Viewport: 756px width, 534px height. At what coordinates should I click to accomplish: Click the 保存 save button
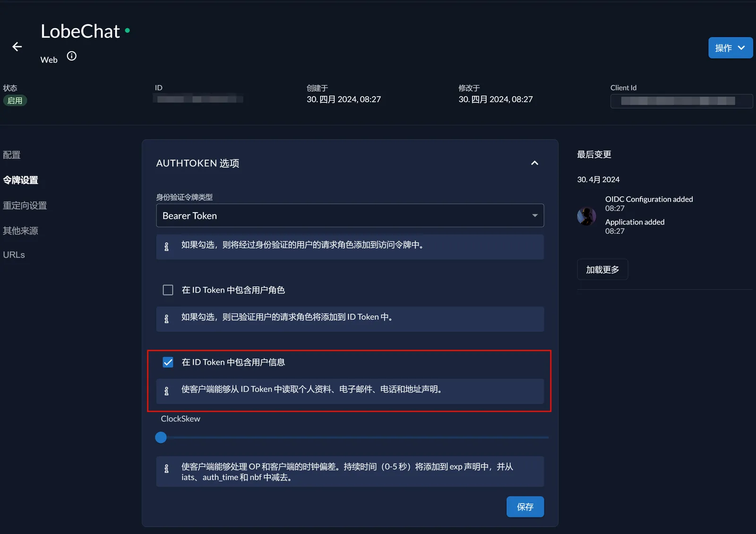click(x=525, y=507)
